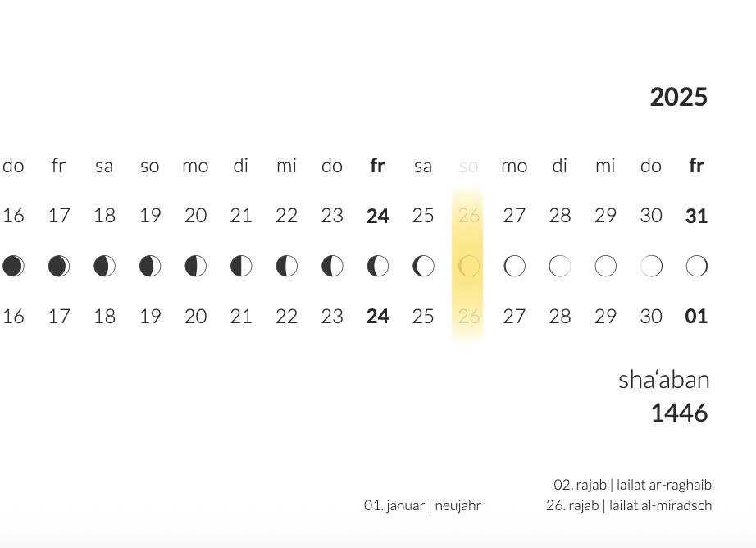Click the moon phase icon under Gregorian 18

[104, 266]
